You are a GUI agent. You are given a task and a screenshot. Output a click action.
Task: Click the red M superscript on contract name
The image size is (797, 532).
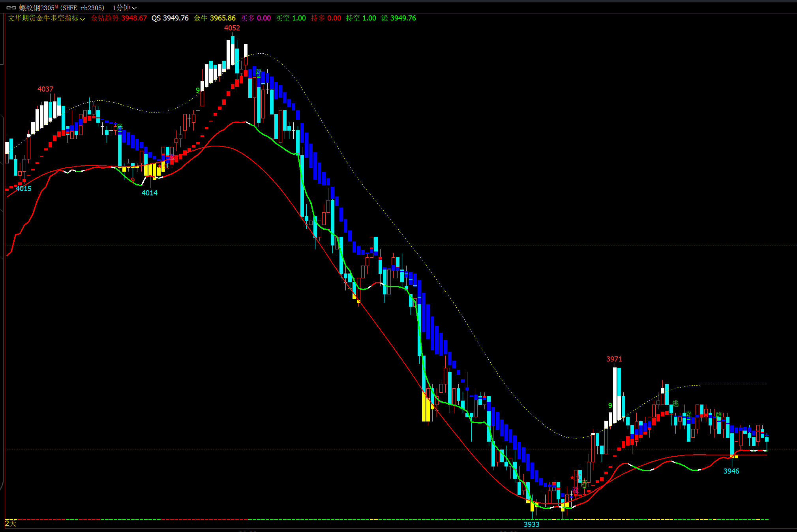click(x=56, y=7)
